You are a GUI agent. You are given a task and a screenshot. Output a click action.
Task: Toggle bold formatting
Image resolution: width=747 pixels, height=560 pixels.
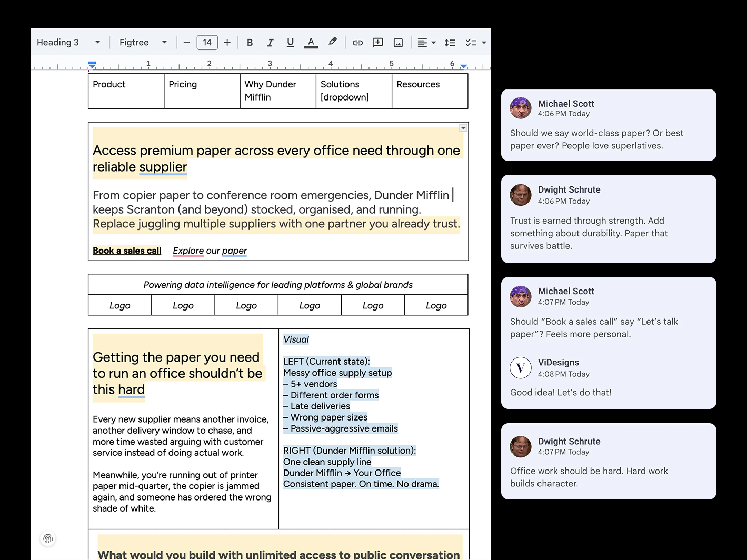pyautogui.click(x=250, y=43)
